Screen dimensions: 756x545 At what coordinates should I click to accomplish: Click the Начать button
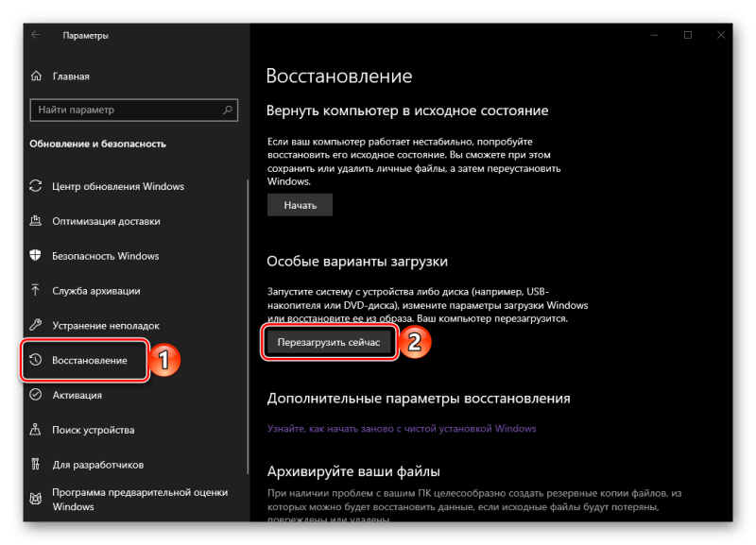300,205
